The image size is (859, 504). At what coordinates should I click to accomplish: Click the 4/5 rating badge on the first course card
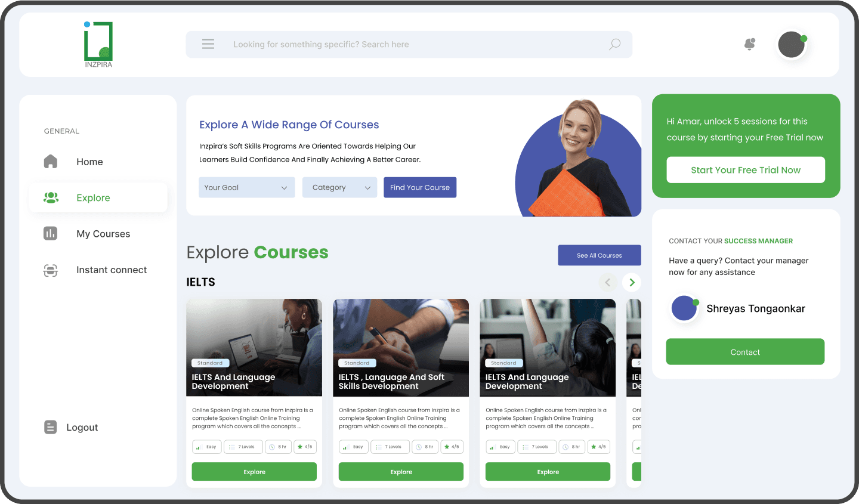pos(305,447)
